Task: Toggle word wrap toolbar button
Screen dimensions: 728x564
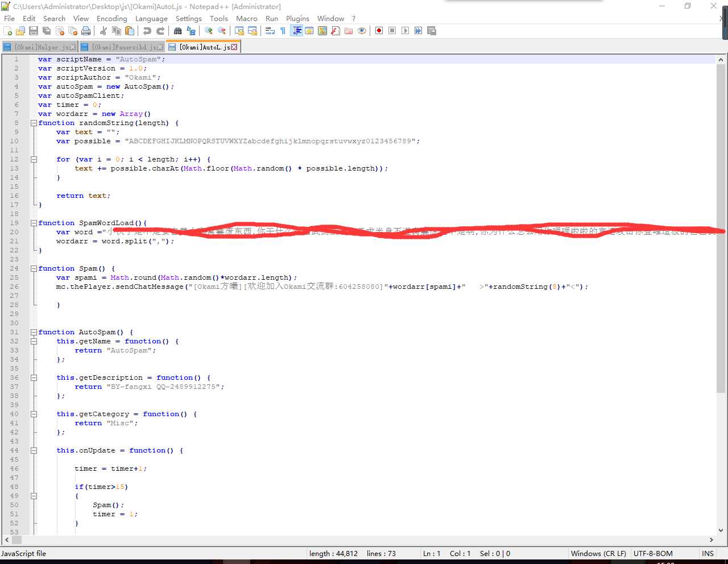Action: [270, 31]
